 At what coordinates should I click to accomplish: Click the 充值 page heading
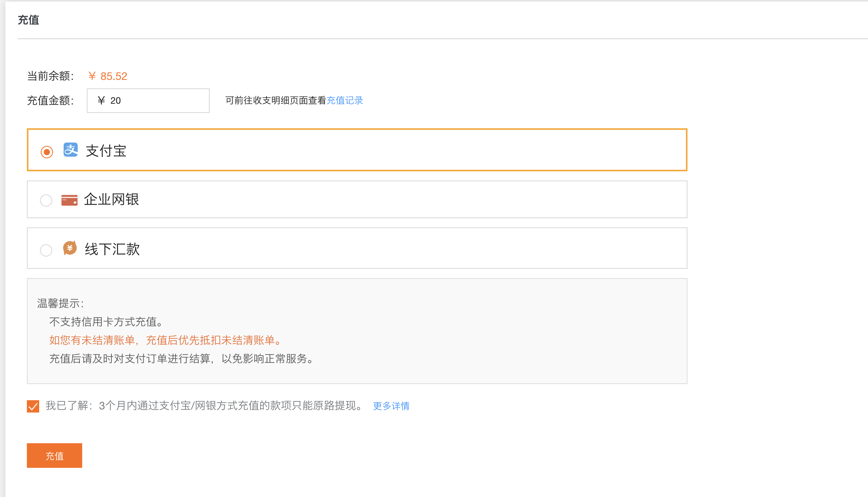28,20
